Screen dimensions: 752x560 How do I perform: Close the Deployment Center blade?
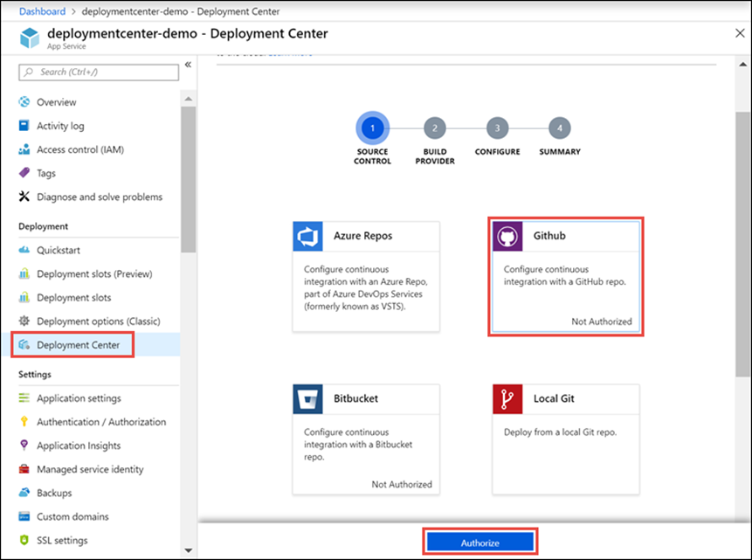pos(740,33)
